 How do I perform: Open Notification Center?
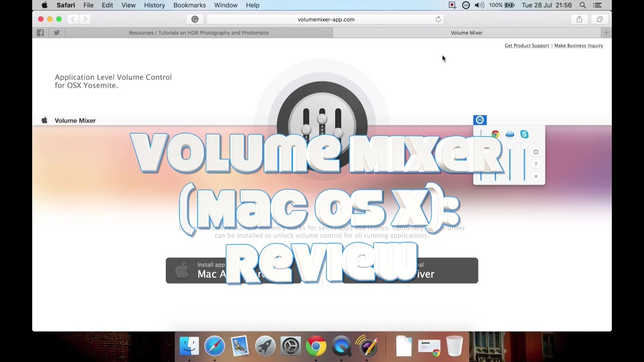pyautogui.click(x=597, y=5)
